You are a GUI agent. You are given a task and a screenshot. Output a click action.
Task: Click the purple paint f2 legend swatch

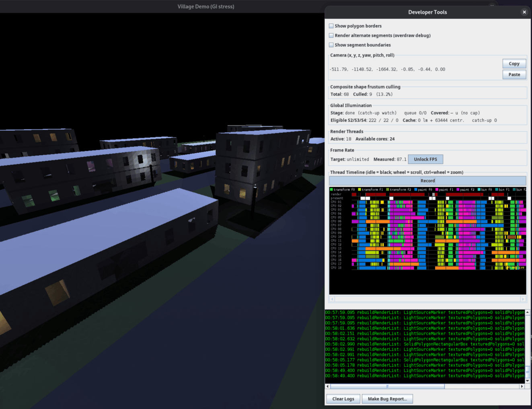coord(458,189)
